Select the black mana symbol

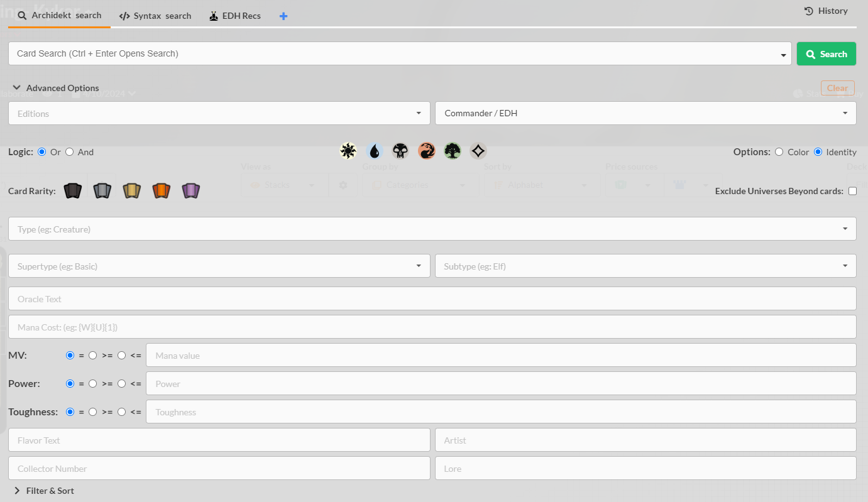pos(400,151)
